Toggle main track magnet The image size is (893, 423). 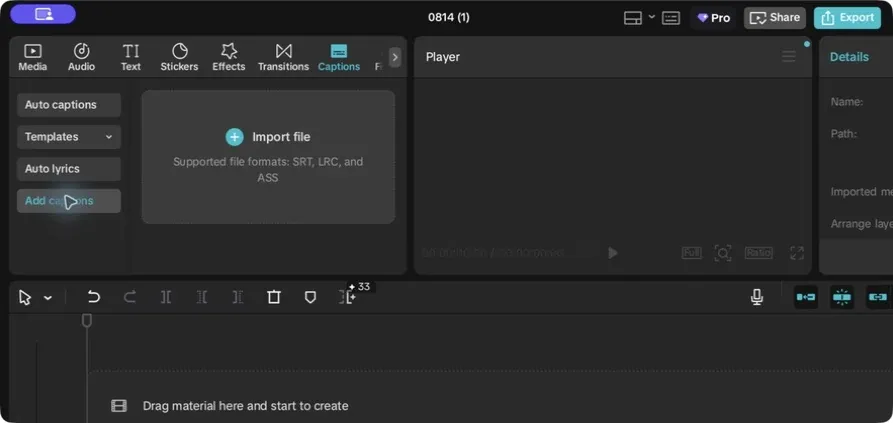(806, 297)
